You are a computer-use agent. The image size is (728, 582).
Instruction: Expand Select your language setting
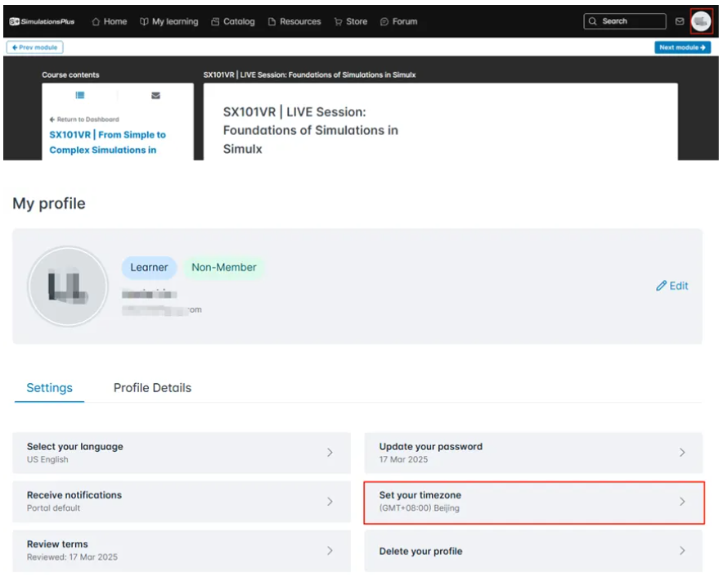[x=182, y=453]
